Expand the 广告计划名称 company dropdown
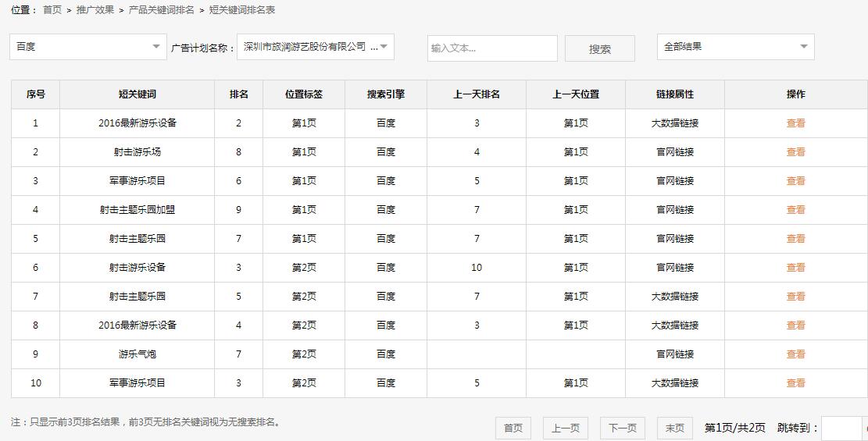The height and width of the screenshot is (441, 868). 315,47
